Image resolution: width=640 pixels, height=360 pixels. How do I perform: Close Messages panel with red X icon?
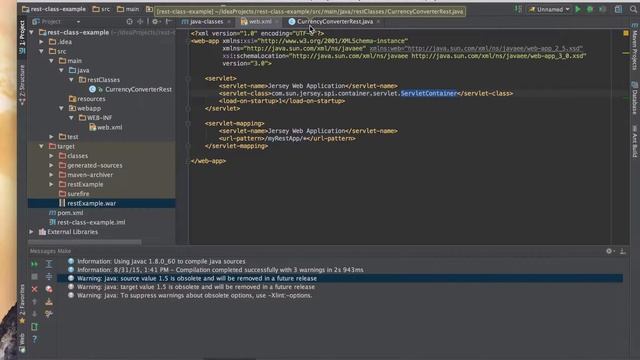35,289
